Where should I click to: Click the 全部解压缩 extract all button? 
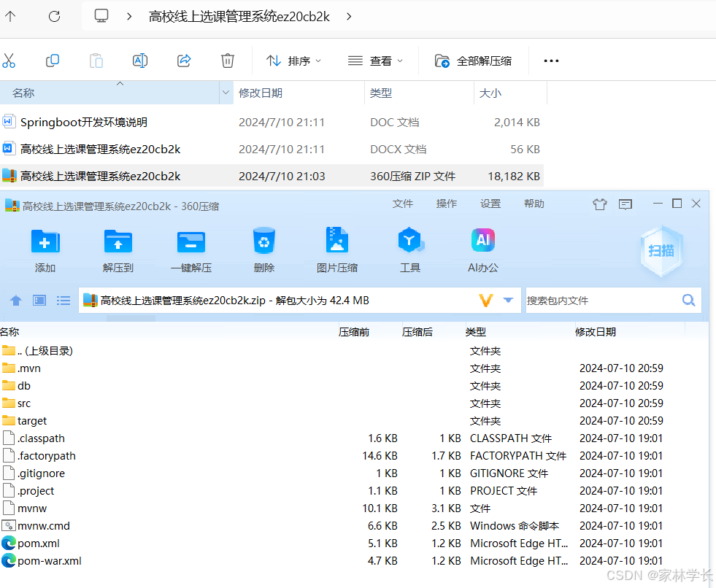pyautogui.click(x=473, y=61)
